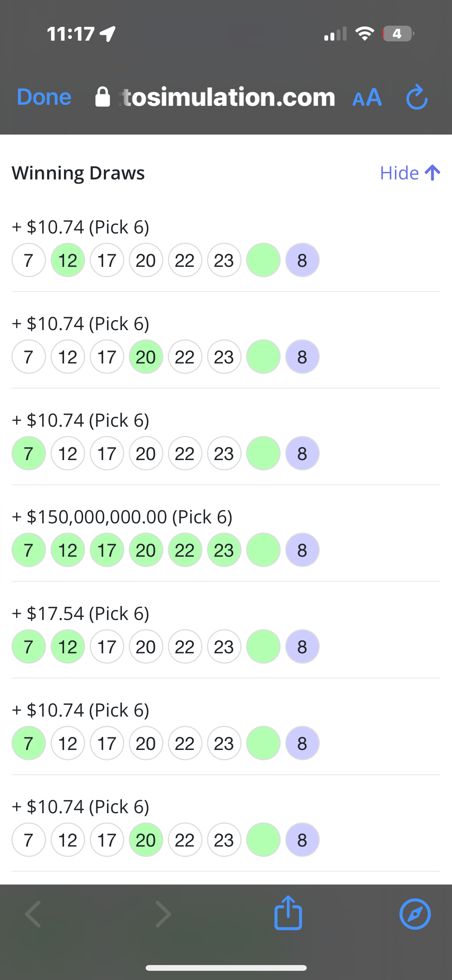Open page in Safari compass icon
Image resolution: width=452 pixels, height=980 pixels.
pyautogui.click(x=415, y=914)
